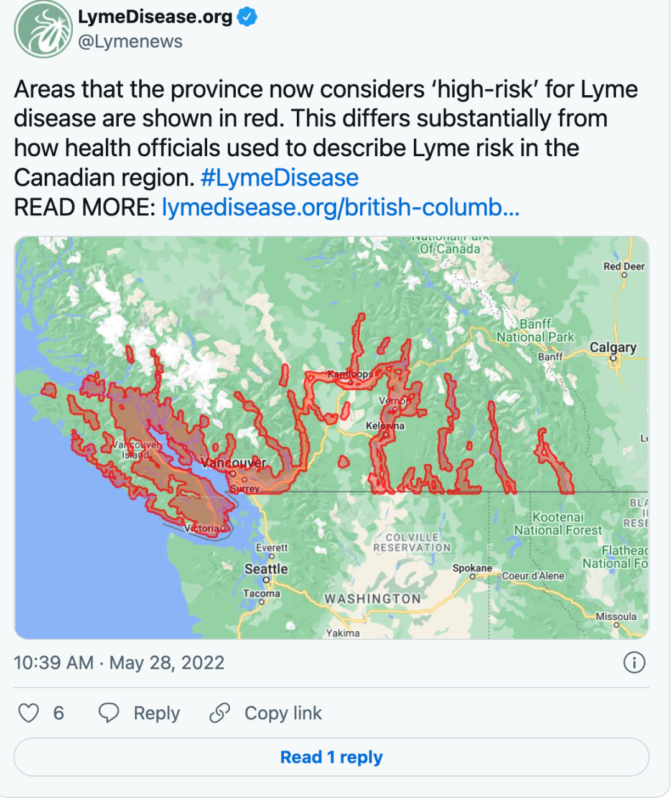Open the @Lymenews handle
Image resolution: width=672 pixels, height=804 pixels.
[130, 42]
